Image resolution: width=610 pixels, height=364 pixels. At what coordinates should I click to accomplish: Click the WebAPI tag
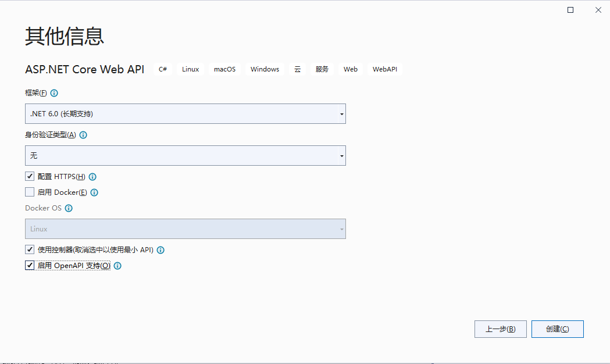385,69
